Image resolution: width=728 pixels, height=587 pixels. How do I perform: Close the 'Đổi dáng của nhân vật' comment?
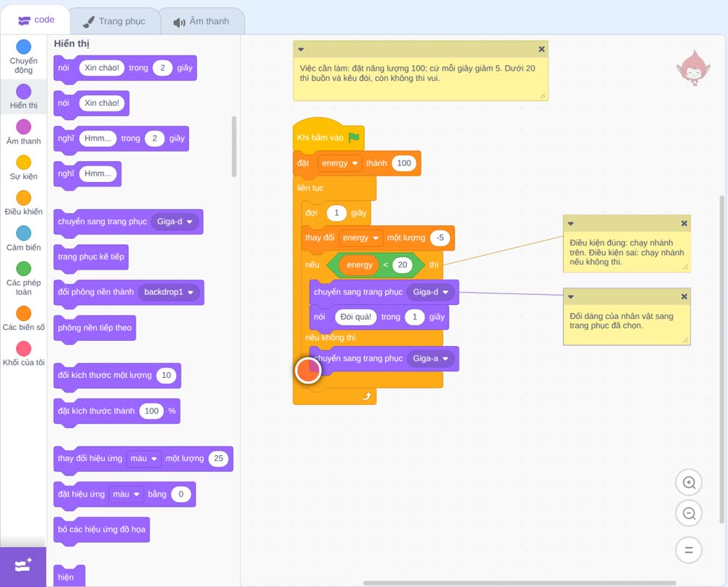[x=684, y=296]
